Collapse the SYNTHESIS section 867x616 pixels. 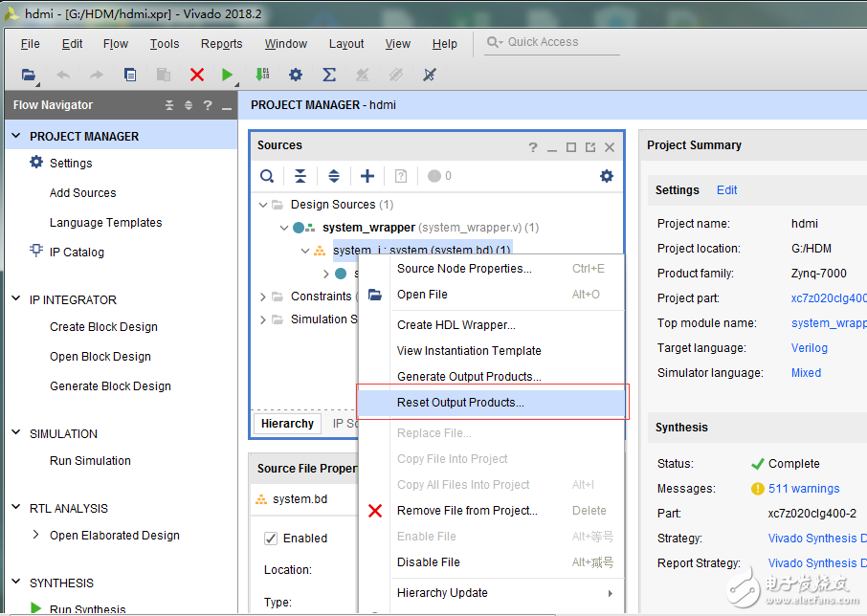click(x=16, y=582)
